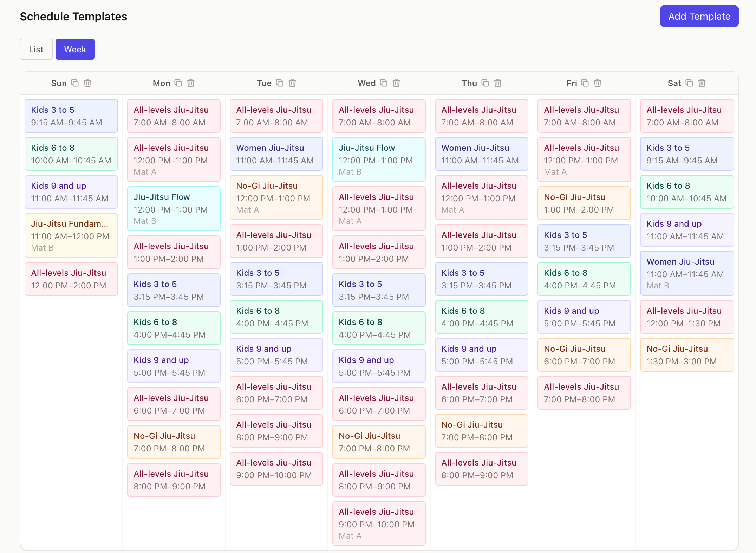Delete the Friday schedule column
756x553 pixels.
[598, 83]
